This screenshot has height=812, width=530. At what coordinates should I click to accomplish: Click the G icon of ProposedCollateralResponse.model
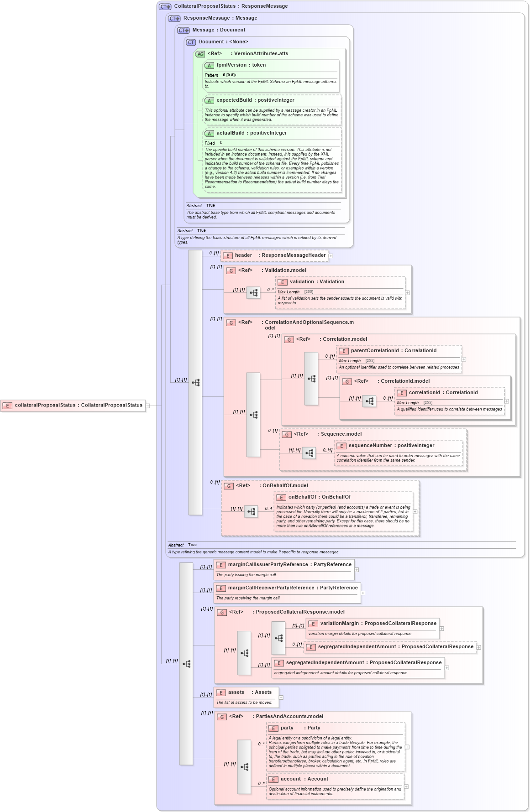222,613
